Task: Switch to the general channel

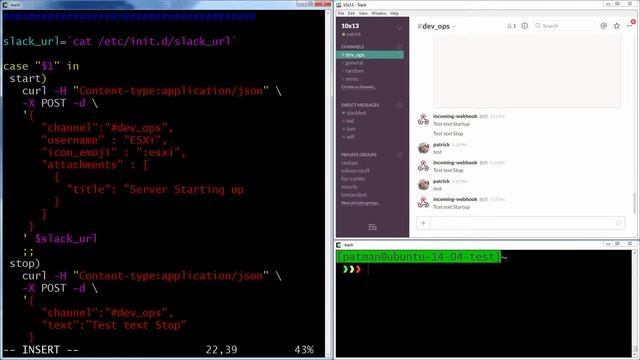Action: pyautogui.click(x=353, y=63)
